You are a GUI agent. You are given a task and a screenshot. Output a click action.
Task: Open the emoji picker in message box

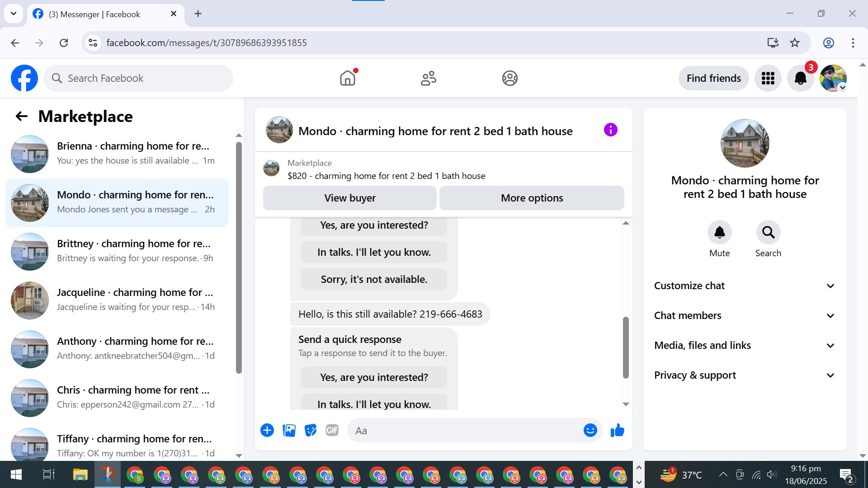[590, 431]
